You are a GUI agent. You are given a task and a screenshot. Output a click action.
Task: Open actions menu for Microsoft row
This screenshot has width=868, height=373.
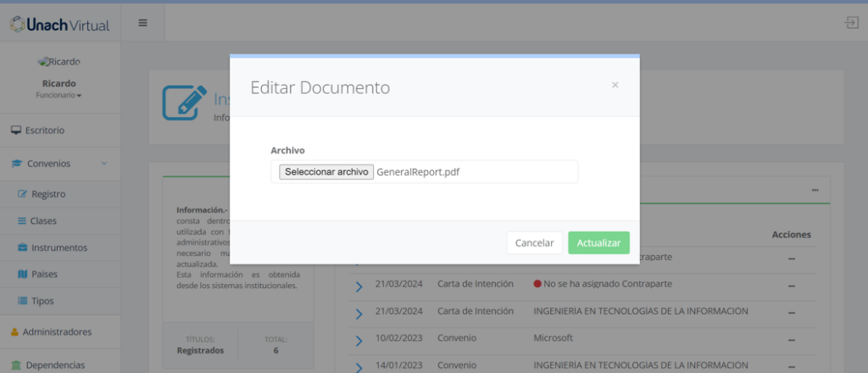tap(791, 340)
